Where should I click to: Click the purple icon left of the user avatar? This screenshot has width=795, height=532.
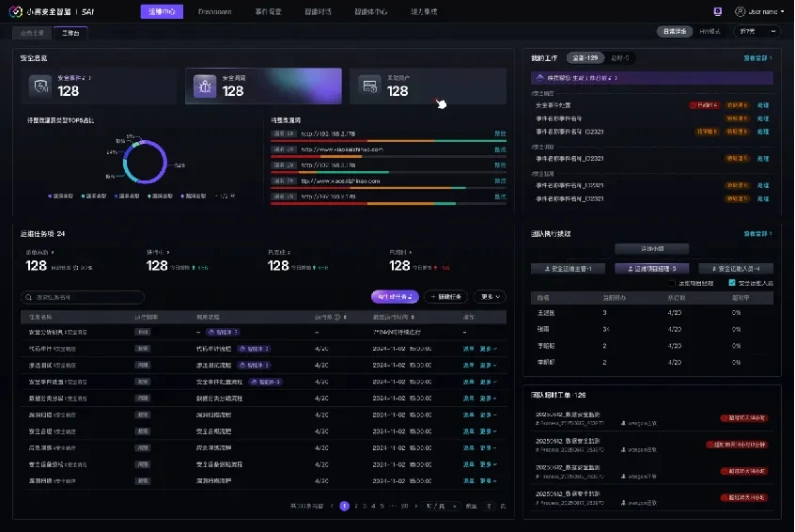coord(718,11)
